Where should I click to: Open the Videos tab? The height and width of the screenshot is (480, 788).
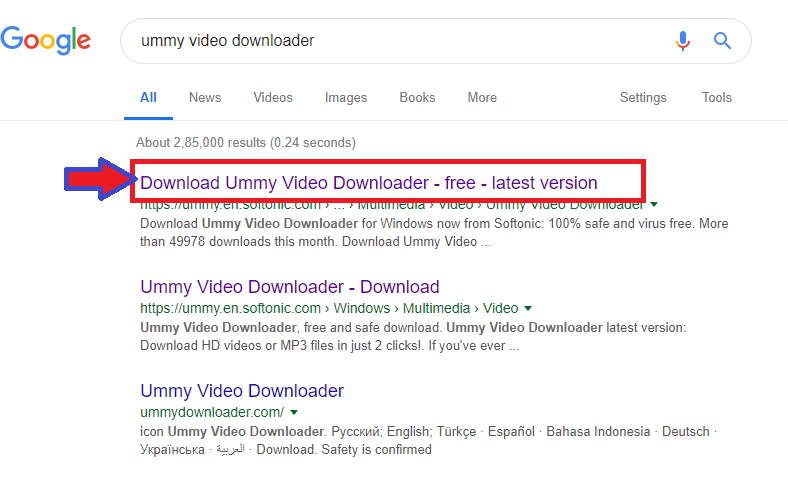click(x=273, y=98)
